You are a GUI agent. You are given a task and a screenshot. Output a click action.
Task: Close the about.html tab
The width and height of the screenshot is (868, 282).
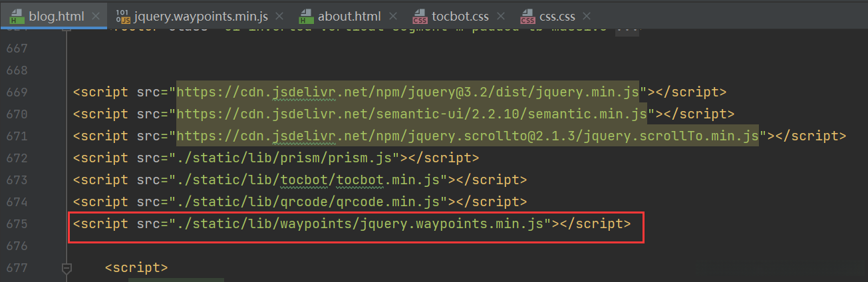[392, 16]
